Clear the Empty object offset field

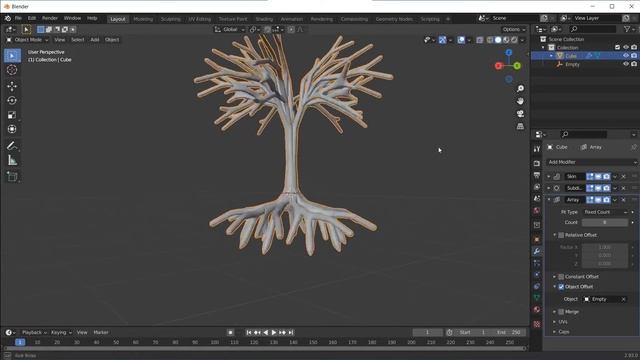pyautogui.click(x=624, y=299)
